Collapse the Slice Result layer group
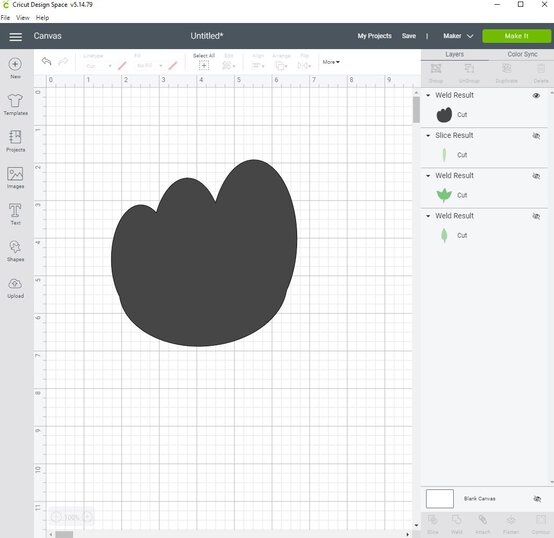This screenshot has height=538, width=554. coord(428,136)
